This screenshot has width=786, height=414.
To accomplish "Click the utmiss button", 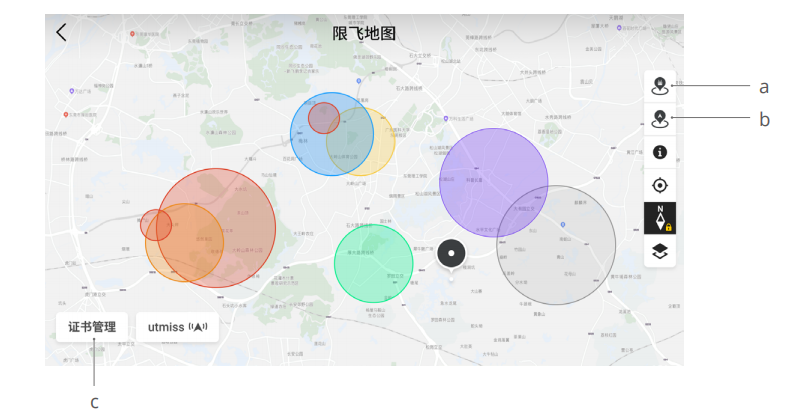I will coord(177,327).
